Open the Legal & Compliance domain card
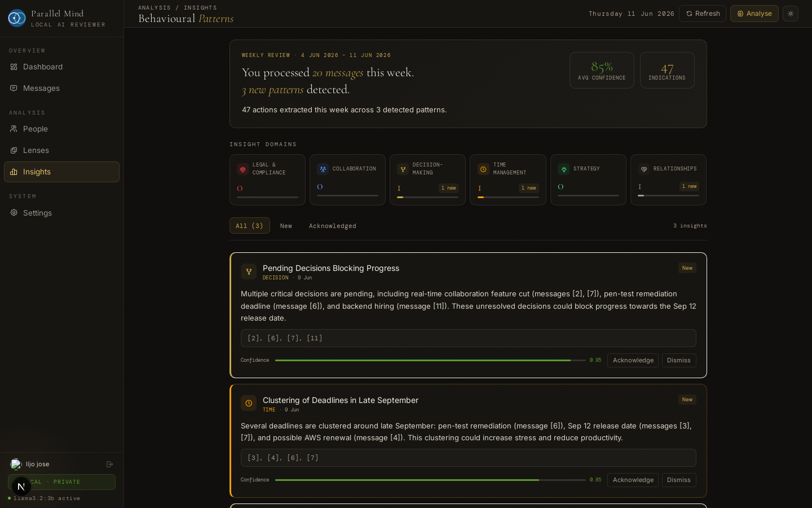The image size is (812, 508). coord(267,179)
